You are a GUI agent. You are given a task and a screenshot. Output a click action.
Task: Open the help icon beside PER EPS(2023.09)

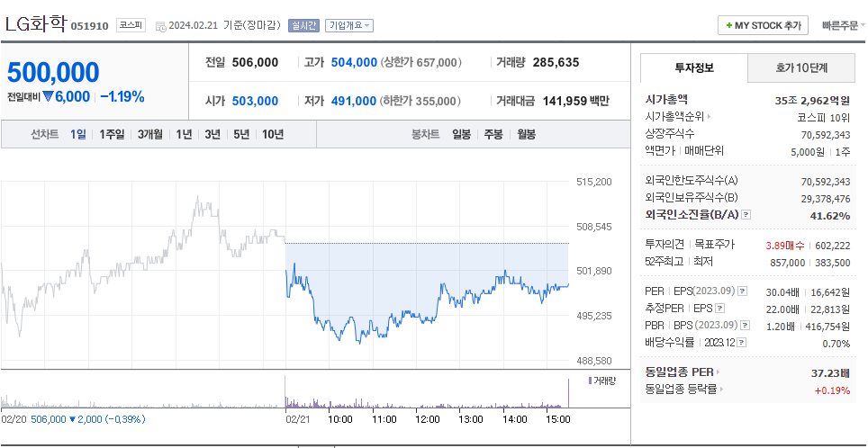[742, 291]
